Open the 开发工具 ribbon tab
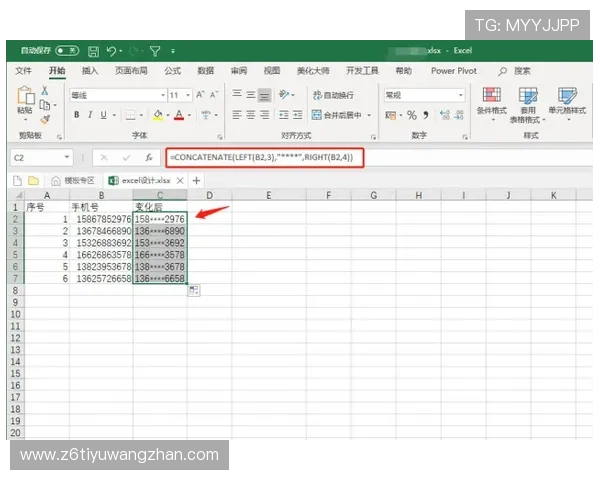 pyautogui.click(x=362, y=71)
